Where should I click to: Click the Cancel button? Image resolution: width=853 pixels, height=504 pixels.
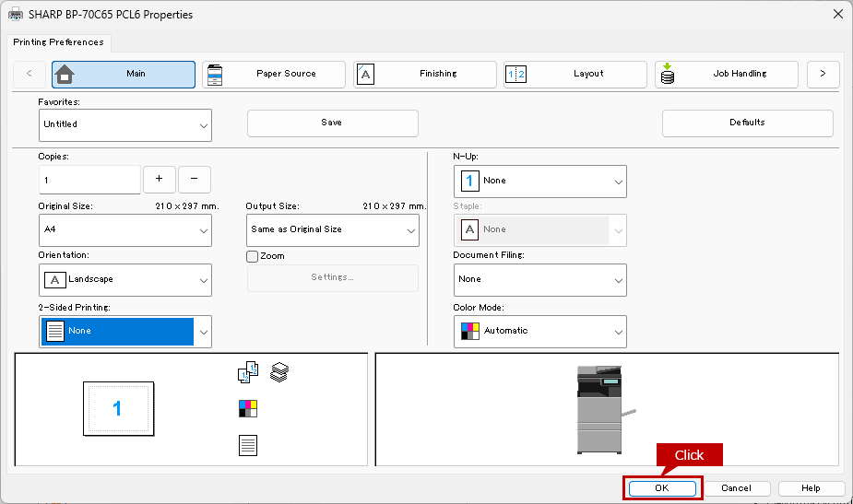coord(737,488)
